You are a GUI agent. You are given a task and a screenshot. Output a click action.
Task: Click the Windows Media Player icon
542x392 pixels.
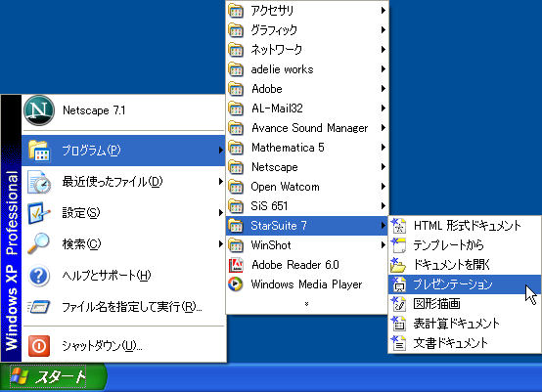236,284
